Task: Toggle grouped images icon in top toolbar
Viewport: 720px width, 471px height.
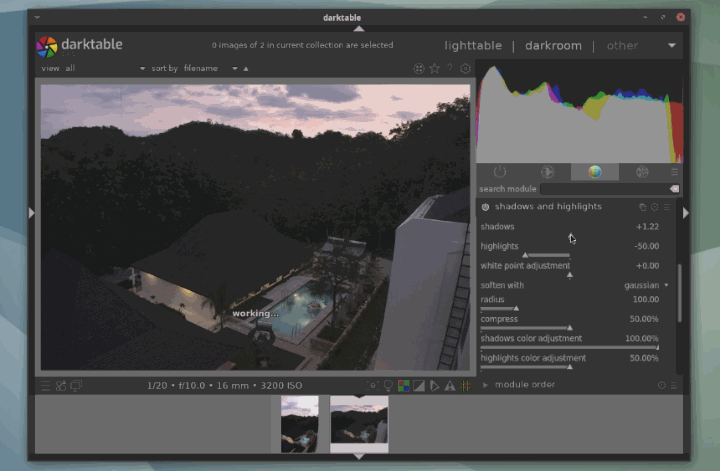Action: 419,68
